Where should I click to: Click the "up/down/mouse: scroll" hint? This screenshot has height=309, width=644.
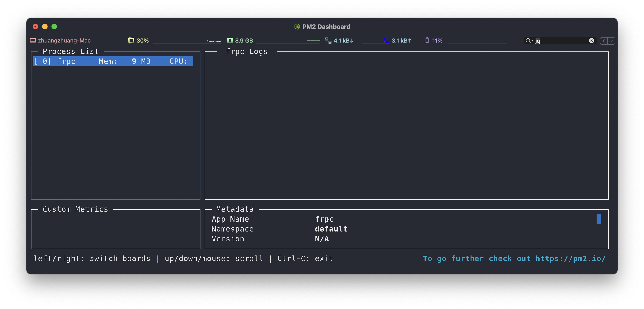point(214,259)
